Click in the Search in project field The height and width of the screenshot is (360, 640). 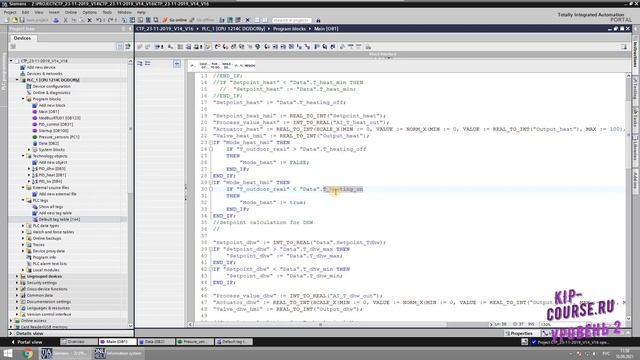[291, 20]
